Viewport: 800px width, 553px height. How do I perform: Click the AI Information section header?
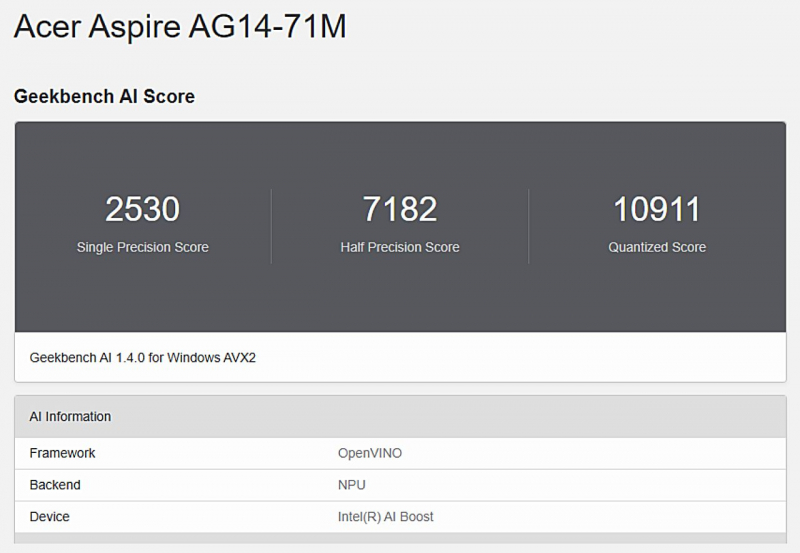click(x=70, y=416)
